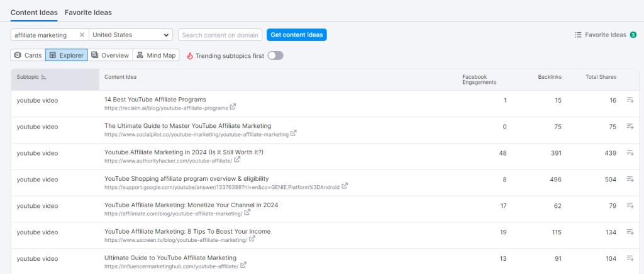Open authorityhacker.com link external icon
644x274 pixels.
[237, 159]
